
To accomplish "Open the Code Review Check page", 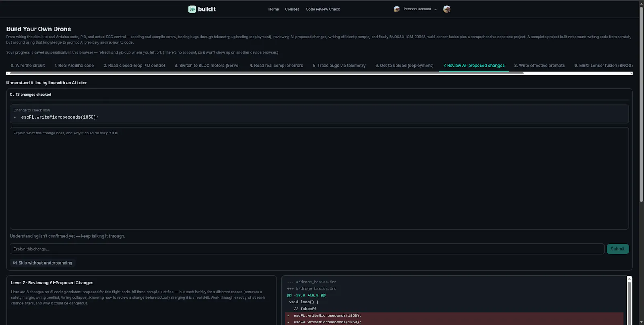I will (323, 9).
